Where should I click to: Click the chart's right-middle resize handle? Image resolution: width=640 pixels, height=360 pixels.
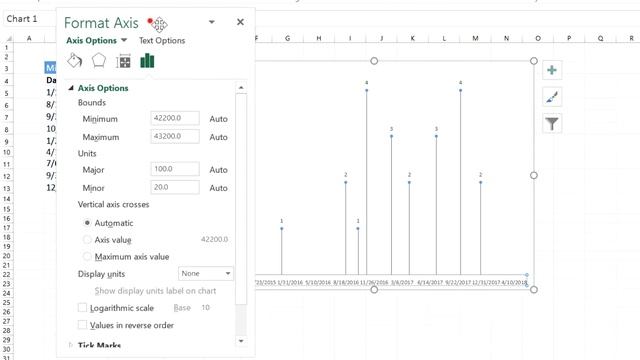(x=533, y=175)
